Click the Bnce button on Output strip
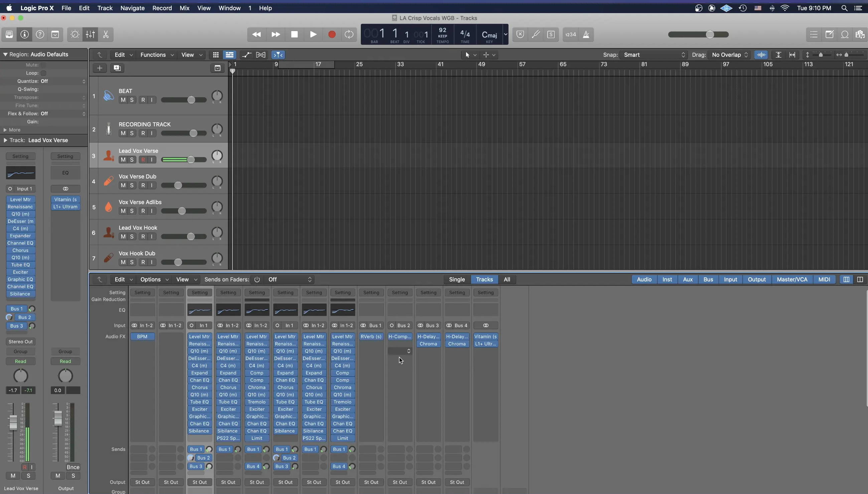868x494 pixels. [73, 467]
